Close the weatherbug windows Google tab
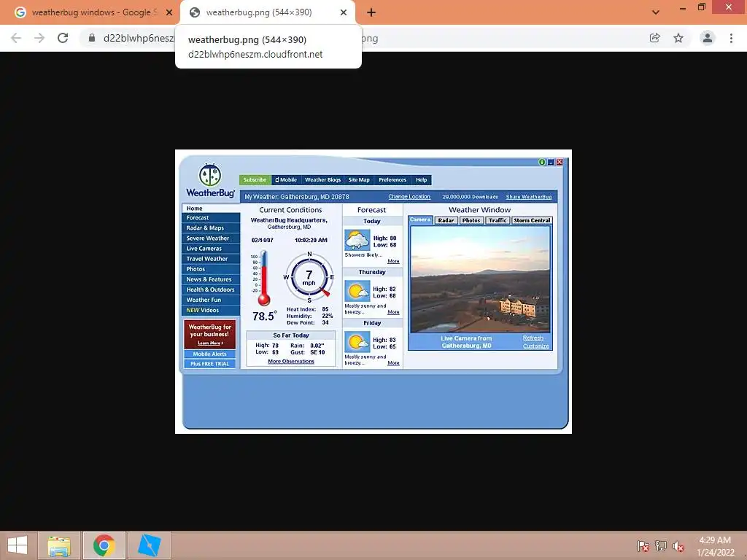 click(169, 12)
